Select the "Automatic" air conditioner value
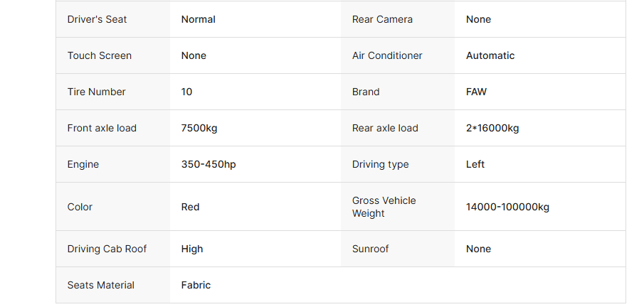 point(490,55)
